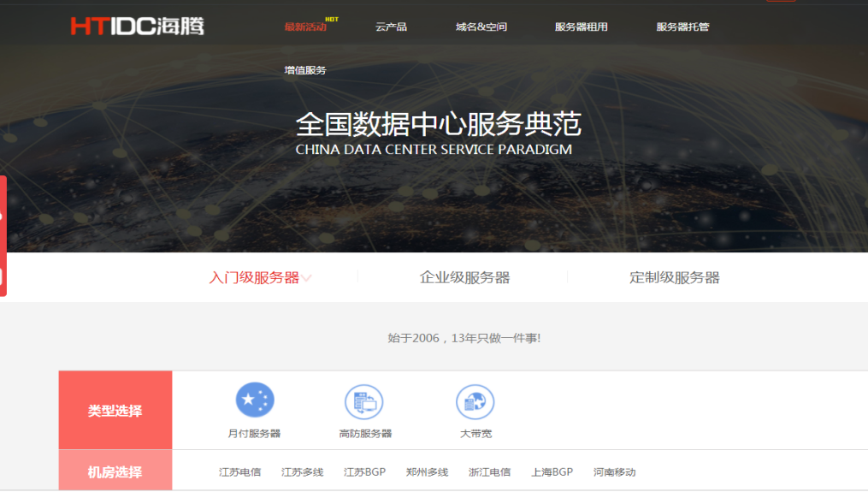This screenshot has width=868, height=492.
Task: Choose 浙江电信 data center
Action: click(490, 472)
